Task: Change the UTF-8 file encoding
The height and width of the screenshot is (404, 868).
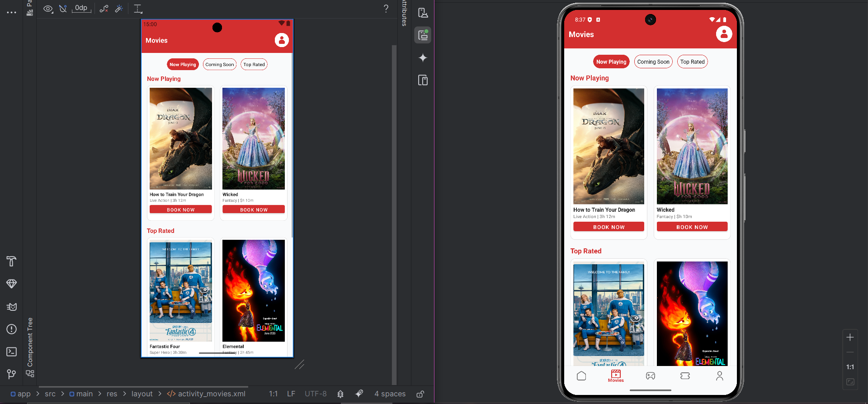Action: [316, 394]
